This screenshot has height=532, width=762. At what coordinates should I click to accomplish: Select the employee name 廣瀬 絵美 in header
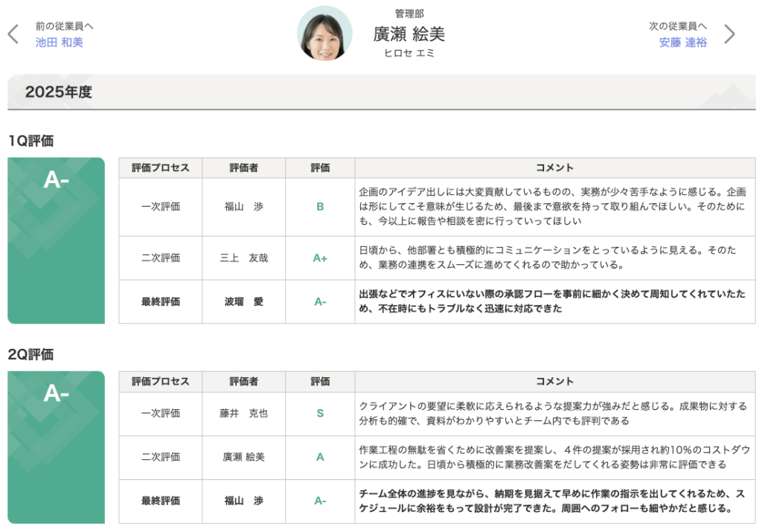tap(409, 33)
